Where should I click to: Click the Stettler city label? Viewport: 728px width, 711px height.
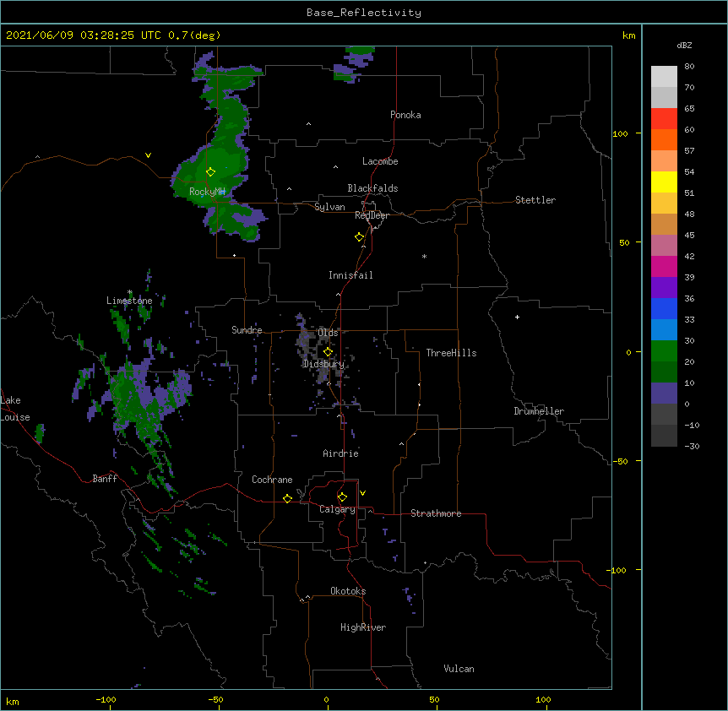click(x=535, y=200)
